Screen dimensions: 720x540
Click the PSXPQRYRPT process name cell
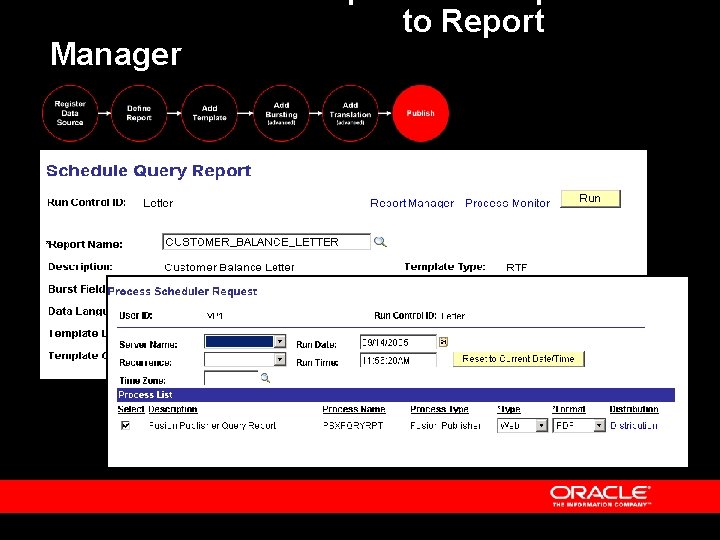click(x=353, y=426)
